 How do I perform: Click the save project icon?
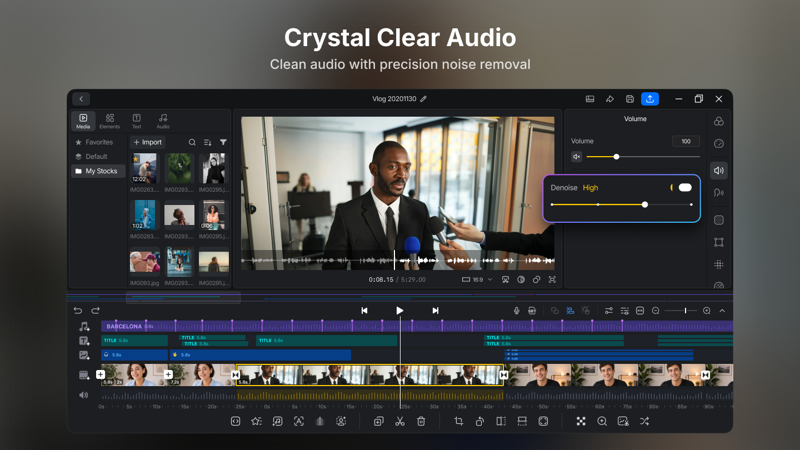pos(630,99)
